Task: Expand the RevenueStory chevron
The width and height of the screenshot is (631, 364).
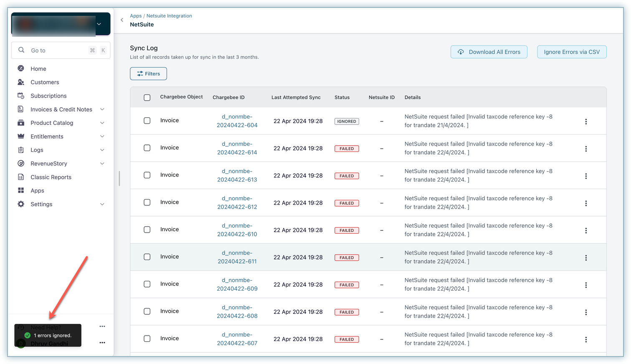Action: [x=102, y=164]
